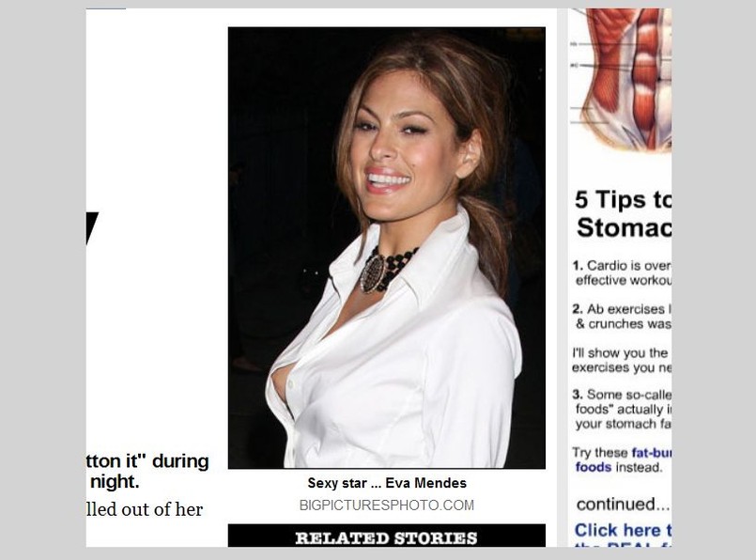Viewport: 756px width, 560px height.
Task: Click the bold headline fragment ending 'during night.'
Action: click(x=147, y=472)
